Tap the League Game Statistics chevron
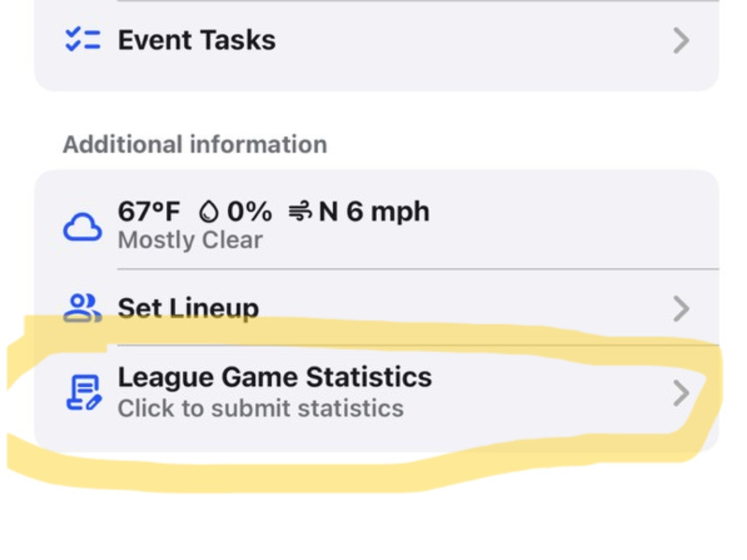747x560 pixels. pos(680,393)
